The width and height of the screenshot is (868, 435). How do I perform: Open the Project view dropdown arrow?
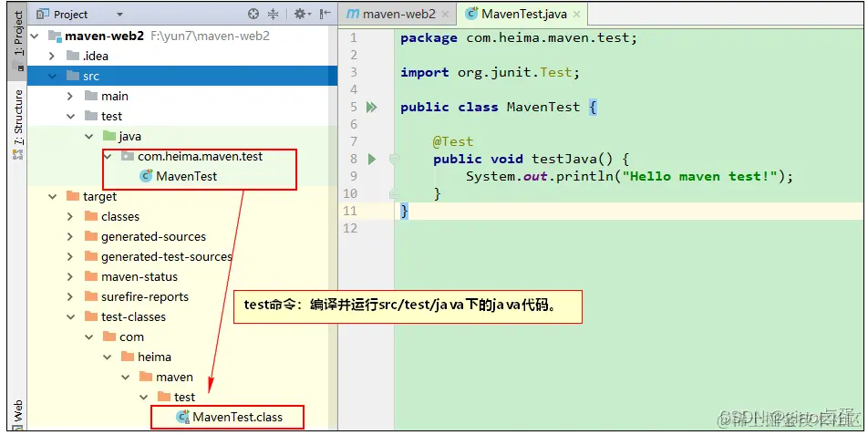[x=120, y=15]
